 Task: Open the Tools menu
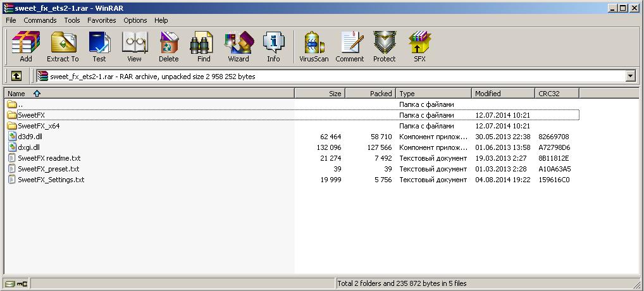[72, 20]
